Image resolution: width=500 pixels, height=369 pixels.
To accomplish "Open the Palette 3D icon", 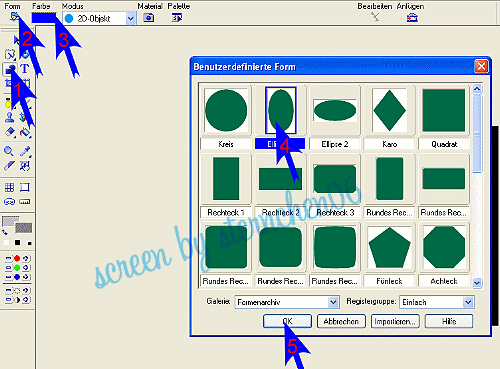I will [x=177, y=18].
